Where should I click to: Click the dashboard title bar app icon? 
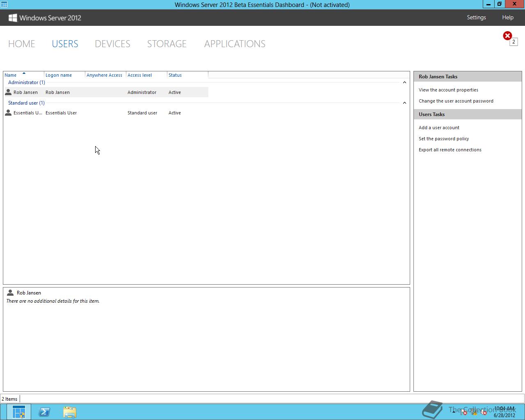[4, 5]
